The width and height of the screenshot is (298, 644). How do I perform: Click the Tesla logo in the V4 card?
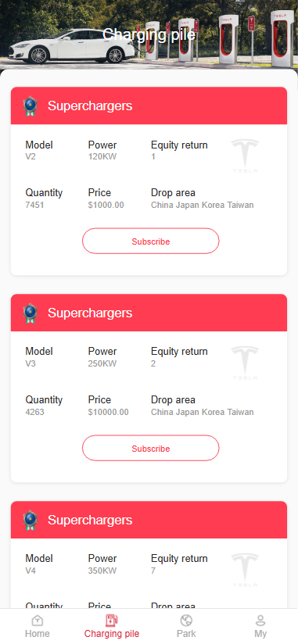point(245,570)
